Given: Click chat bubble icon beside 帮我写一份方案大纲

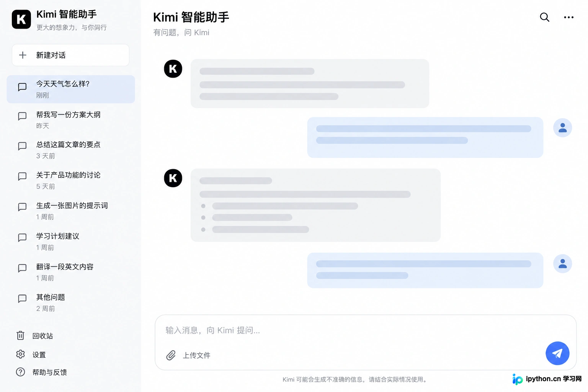Looking at the screenshot, I should click(22, 116).
